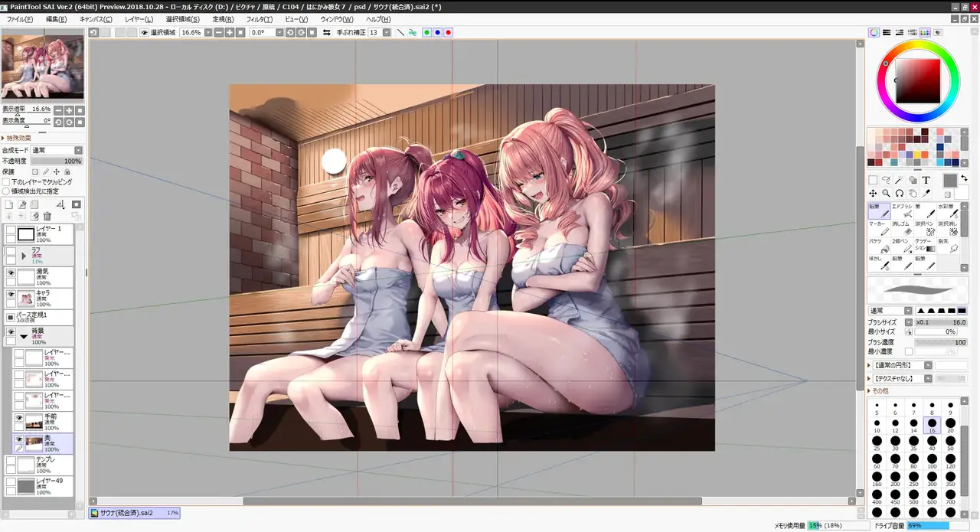The image size is (980, 532).
Task: Select the エアブラシ (Airbrush) tool
Action: tap(902, 211)
